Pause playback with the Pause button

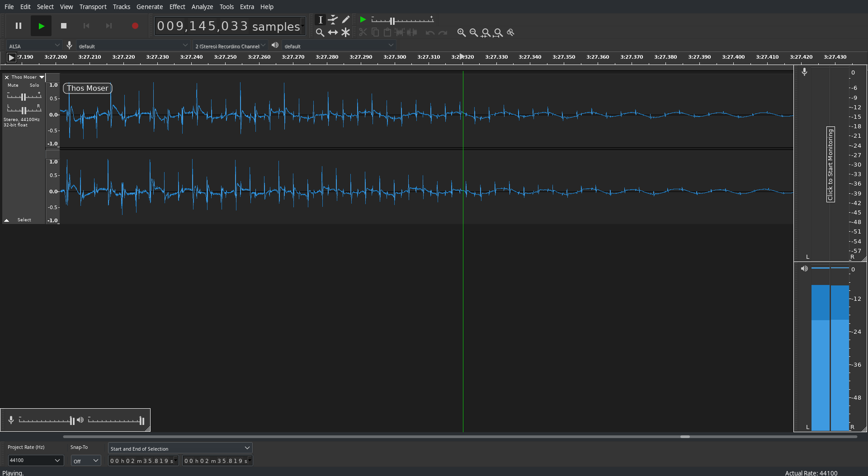point(19,26)
